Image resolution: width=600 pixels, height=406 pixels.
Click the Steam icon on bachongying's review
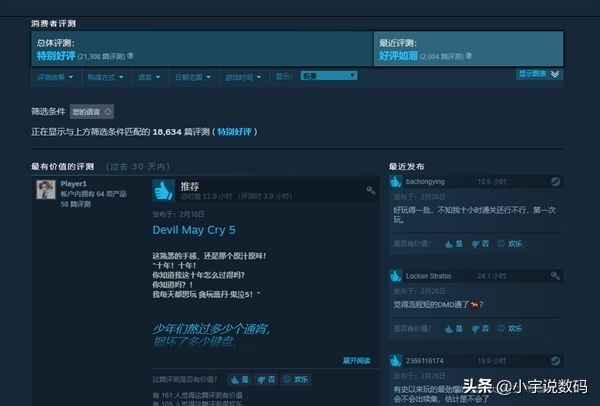coord(555,182)
